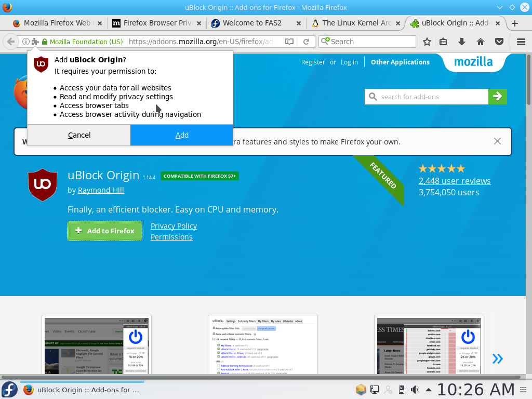Viewport: 532px width, 399px height.
Task: Click the FEATURED ribbon
Action: pyautogui.click(x=383, y=176)
